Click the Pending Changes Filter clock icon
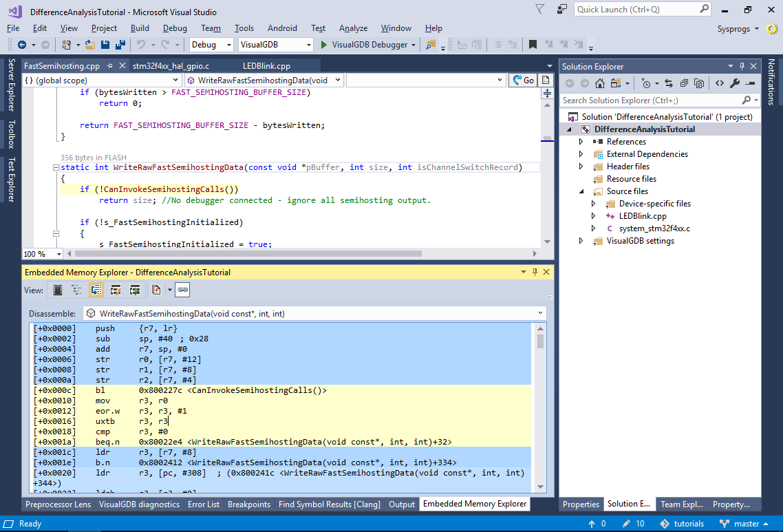The width and height of the screenshot is (783, 532). click(646, 83)
